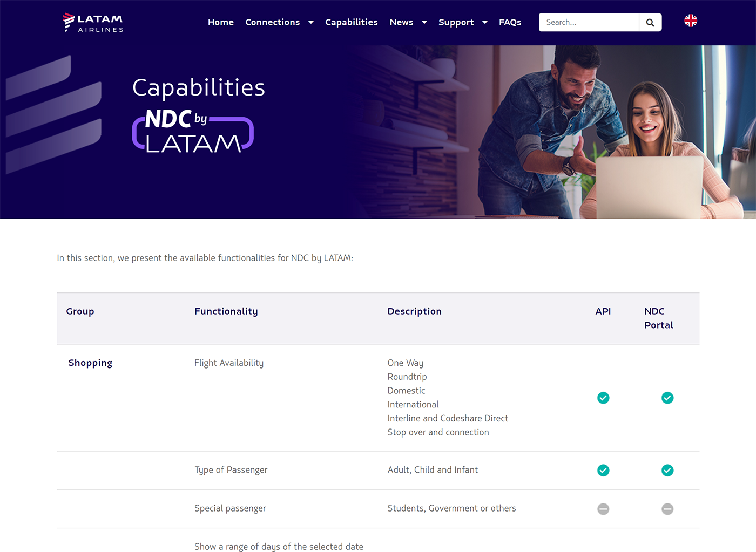
Task: Click the API column header
Action: click(603, 311)
